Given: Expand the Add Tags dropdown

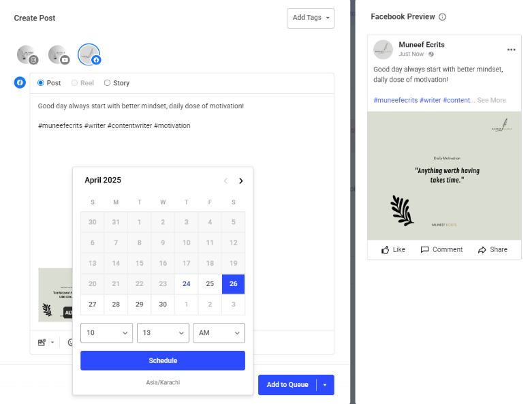Looking at the screenshot, I should [311, 18].
